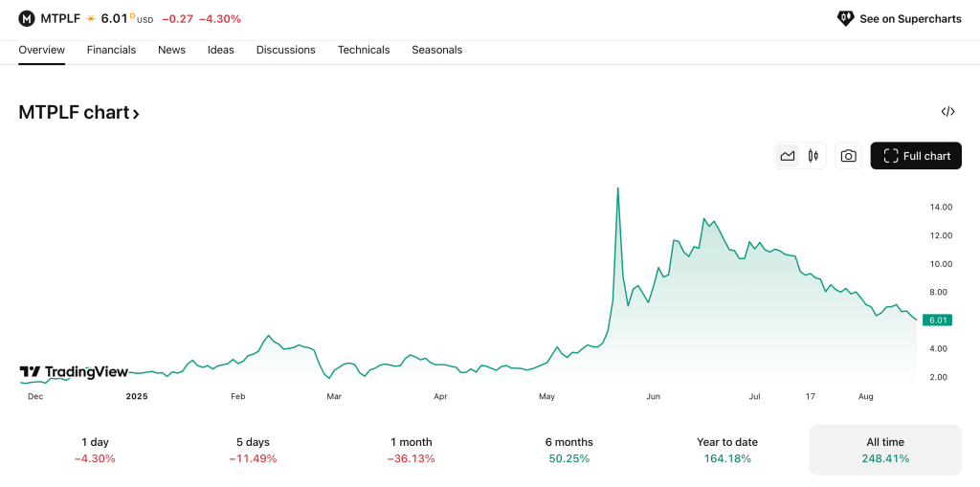The width and height of the screenshot is (980, 487).
Task: Select the 6 months time range
Action: pos(568,450)
